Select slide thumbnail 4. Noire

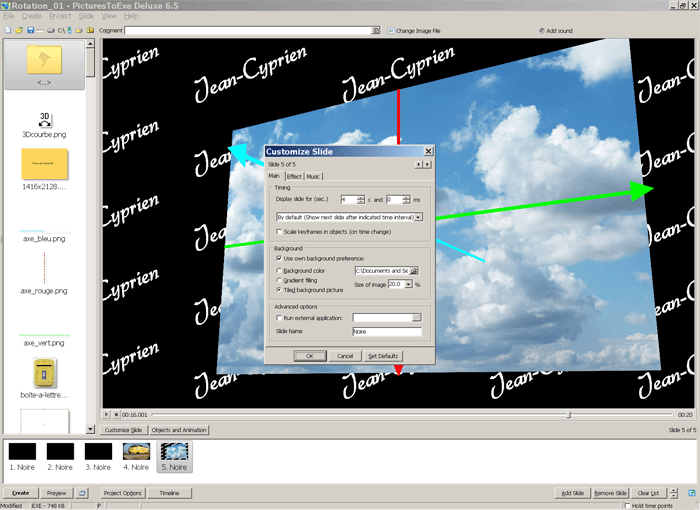pos(136,456)
